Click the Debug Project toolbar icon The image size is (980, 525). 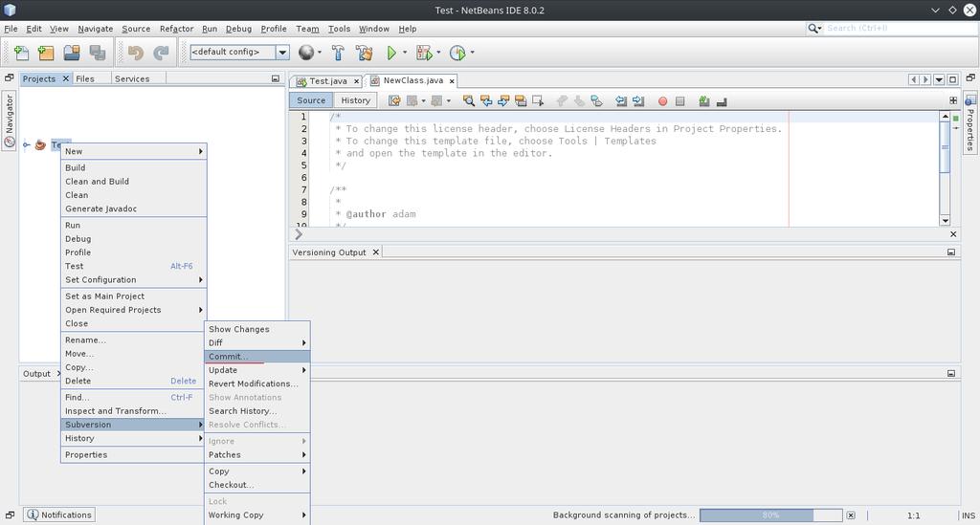coord(424,53)
